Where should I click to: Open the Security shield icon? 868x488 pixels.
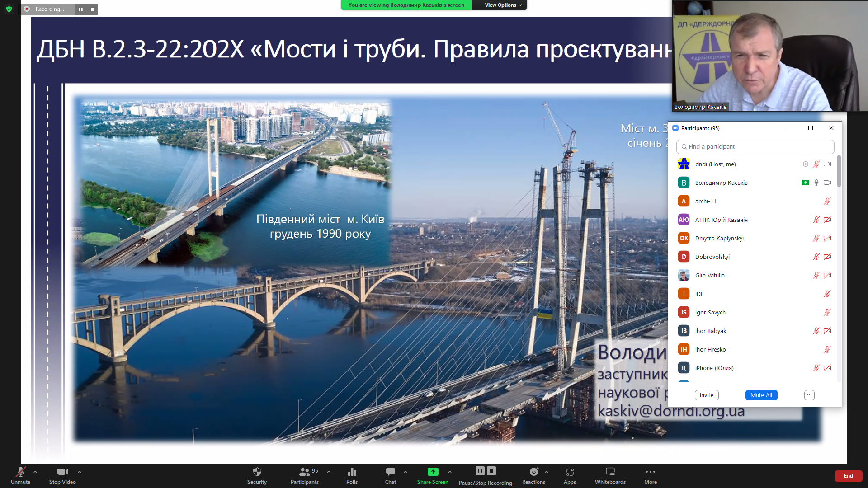257,472
